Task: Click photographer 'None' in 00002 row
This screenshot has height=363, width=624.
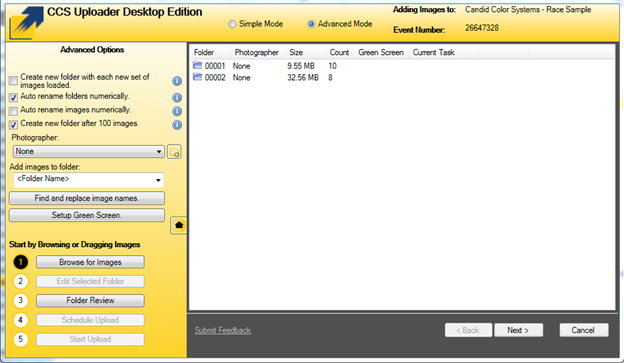Action: point(242,78)
